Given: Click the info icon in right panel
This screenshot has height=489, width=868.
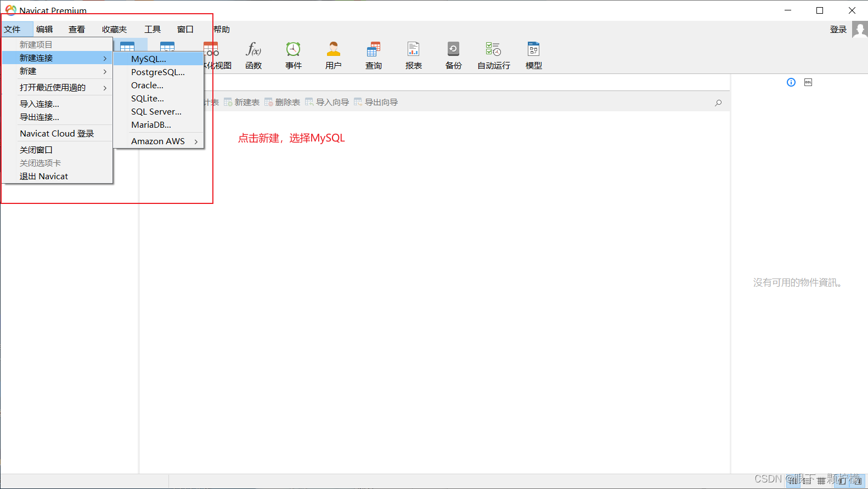Looking at the screenshot, I should 791,82.
